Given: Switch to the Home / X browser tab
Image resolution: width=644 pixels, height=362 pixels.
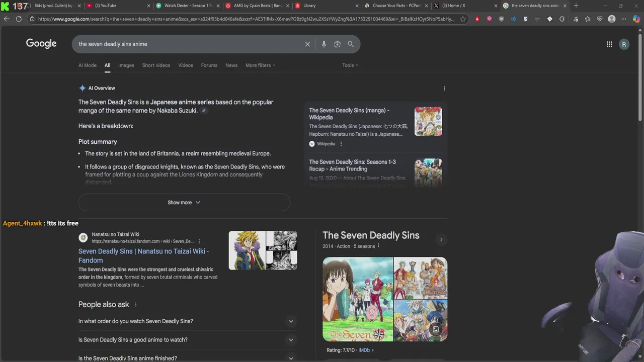Looking at the screenshot, I should click(x=465, y=6).
